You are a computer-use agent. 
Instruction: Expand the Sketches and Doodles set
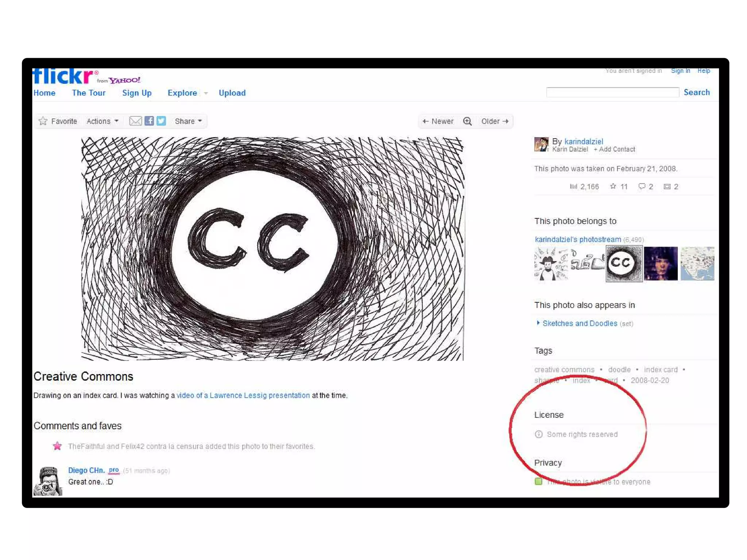[x=538, y=323]
